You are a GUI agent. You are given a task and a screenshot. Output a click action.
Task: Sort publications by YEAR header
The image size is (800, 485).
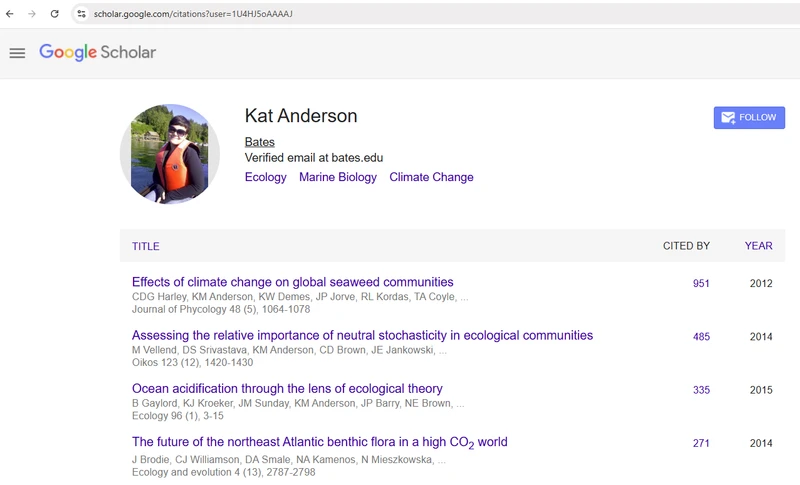coord(758,246)
